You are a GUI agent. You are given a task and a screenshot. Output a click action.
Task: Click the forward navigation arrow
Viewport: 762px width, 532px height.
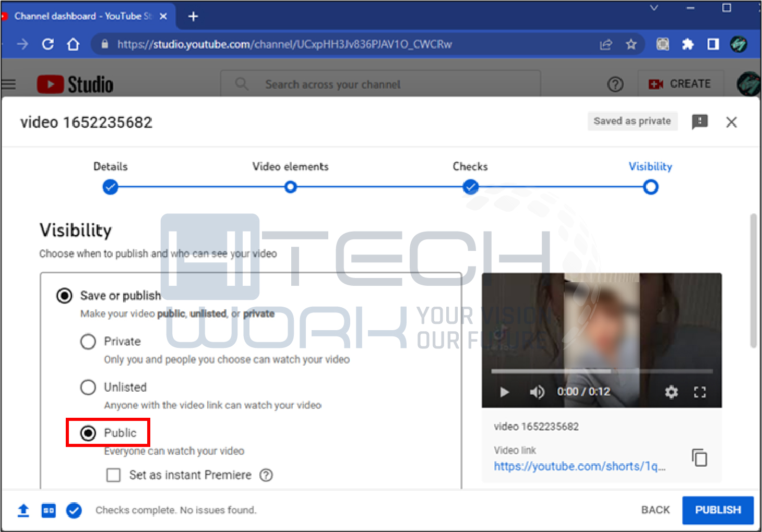[22, 44]
